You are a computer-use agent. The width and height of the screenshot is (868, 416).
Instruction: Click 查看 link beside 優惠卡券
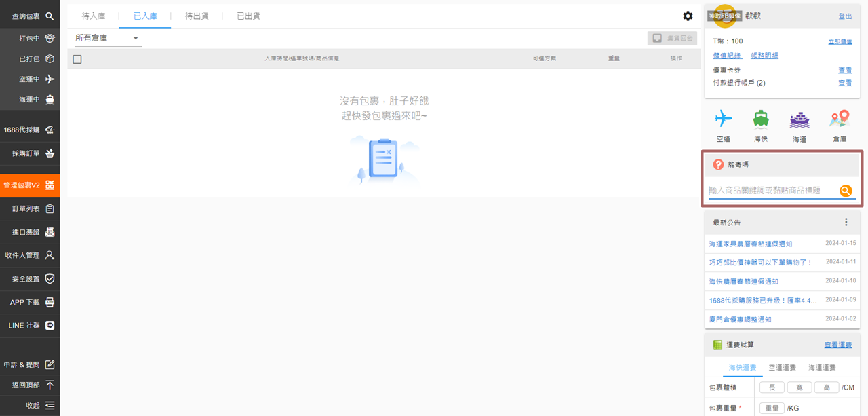tap(845, 70)
